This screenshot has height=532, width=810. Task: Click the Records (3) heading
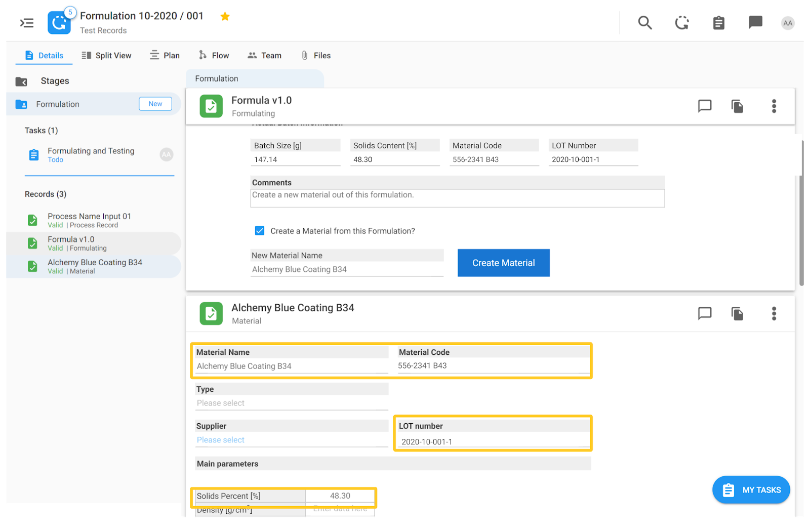(x=46, y=194)
